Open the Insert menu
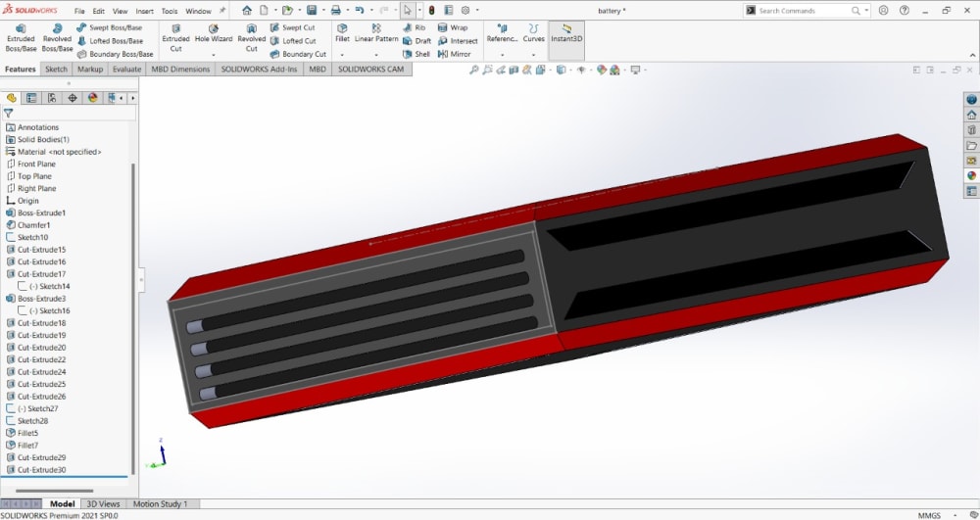Viewport: 980px width, 520px height. point(144,11)
